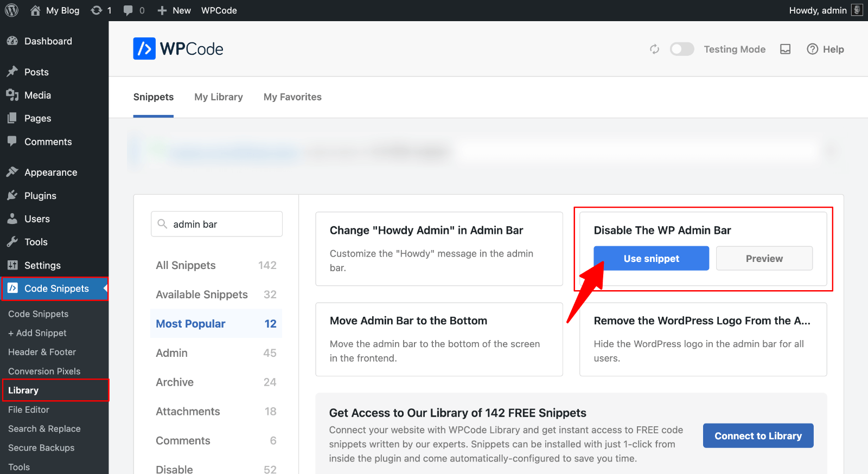Open My Blog home icon link
868x474 pixels.
click(35, 10)
